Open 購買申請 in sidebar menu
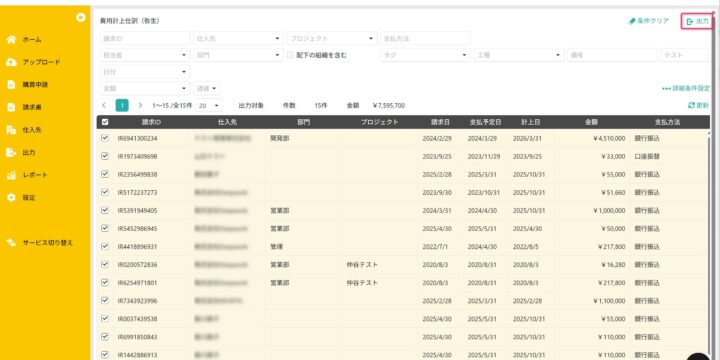720x360 pixels. (x=35, y=84)
